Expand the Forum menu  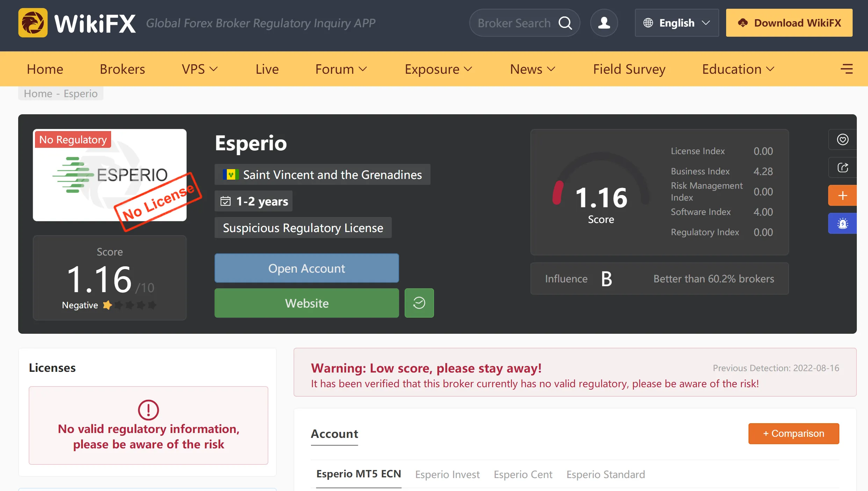click(x=341, y=69)
